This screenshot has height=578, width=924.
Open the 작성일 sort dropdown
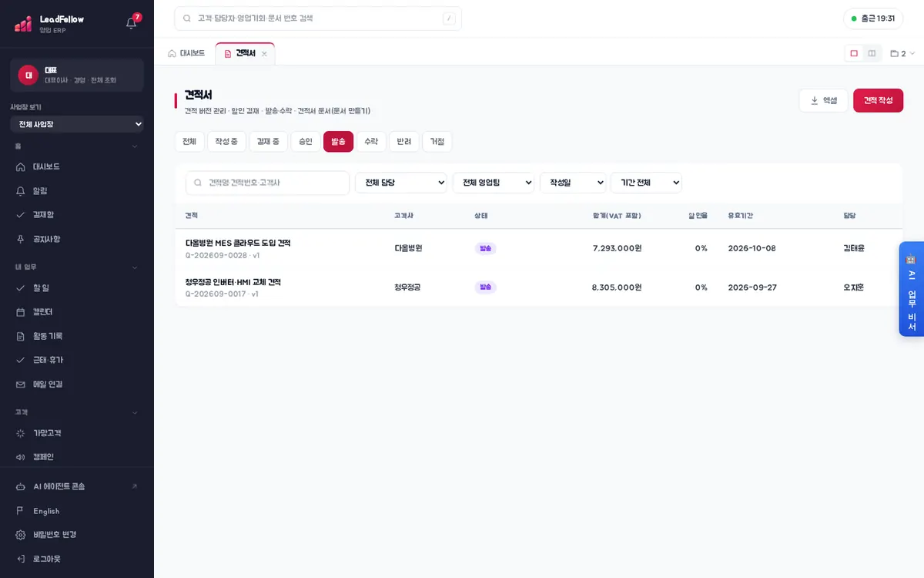point(573,183)
